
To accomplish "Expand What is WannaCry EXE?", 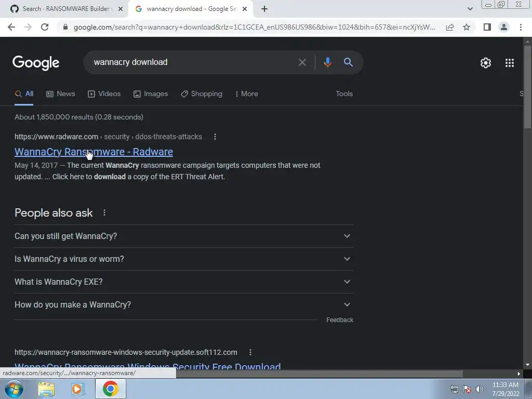I will click(x=184, y=282).
